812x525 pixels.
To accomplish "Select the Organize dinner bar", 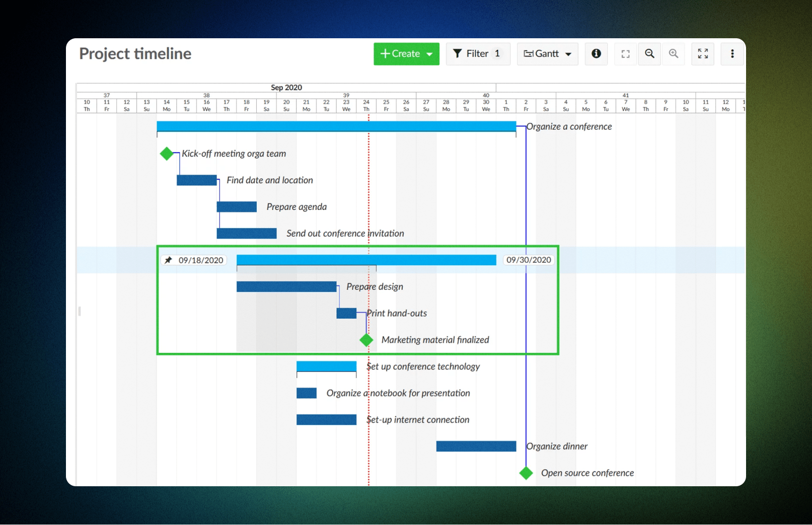I will pyautogui.click(x=476, y=446).
